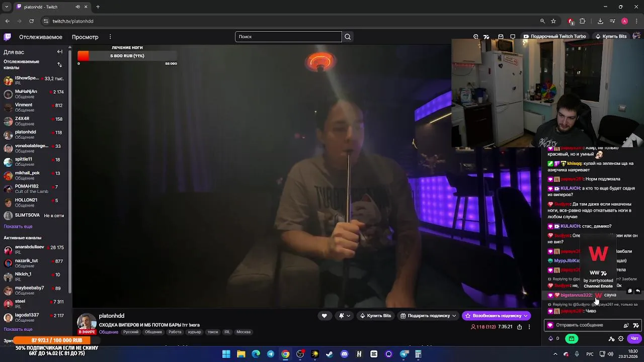Image resolution: width=644 pixels, height=362 pixels.
Task: Select the IRL stream tag
Action: click(227, 332)
